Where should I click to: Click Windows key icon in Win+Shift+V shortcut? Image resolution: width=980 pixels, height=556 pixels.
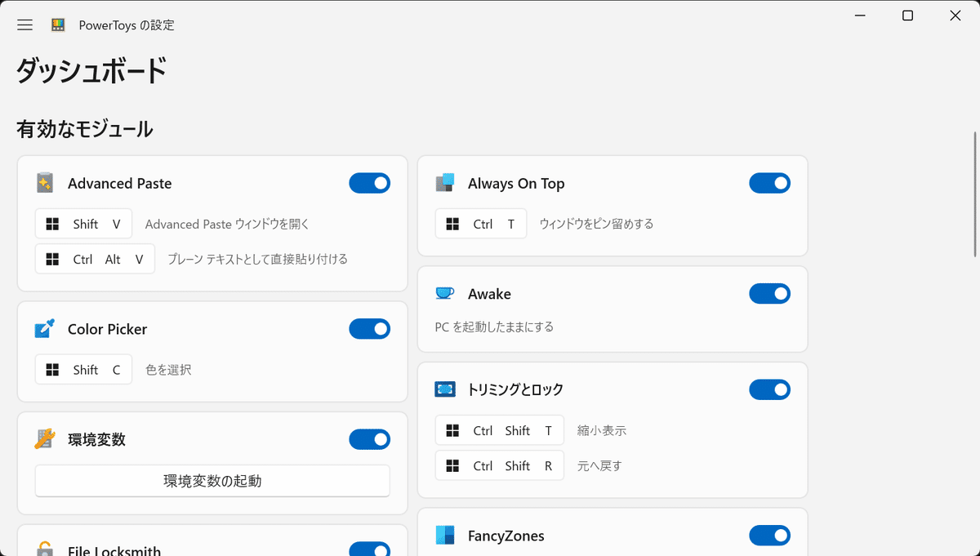(x=53, y=224)
